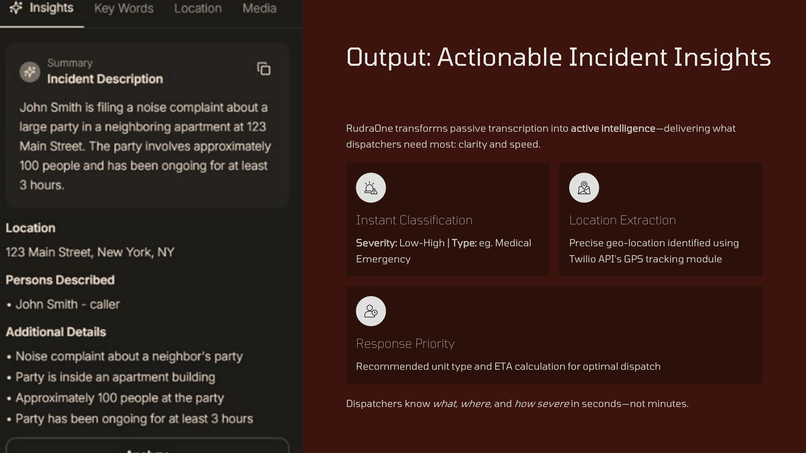Click the Summary sparkle avatar icon
Screen dimensions: 806x453
click(x=30, y=72)
